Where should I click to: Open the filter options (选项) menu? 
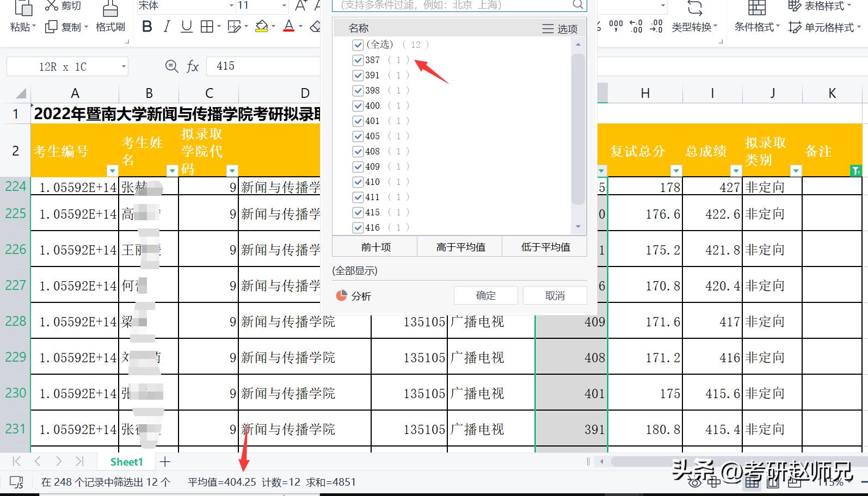pos(560,29)
